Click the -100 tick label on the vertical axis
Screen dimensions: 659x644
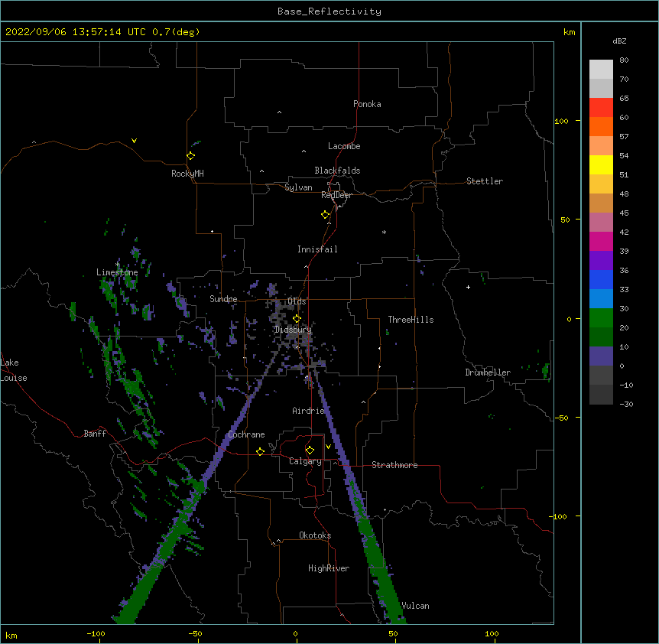point(559,516)
